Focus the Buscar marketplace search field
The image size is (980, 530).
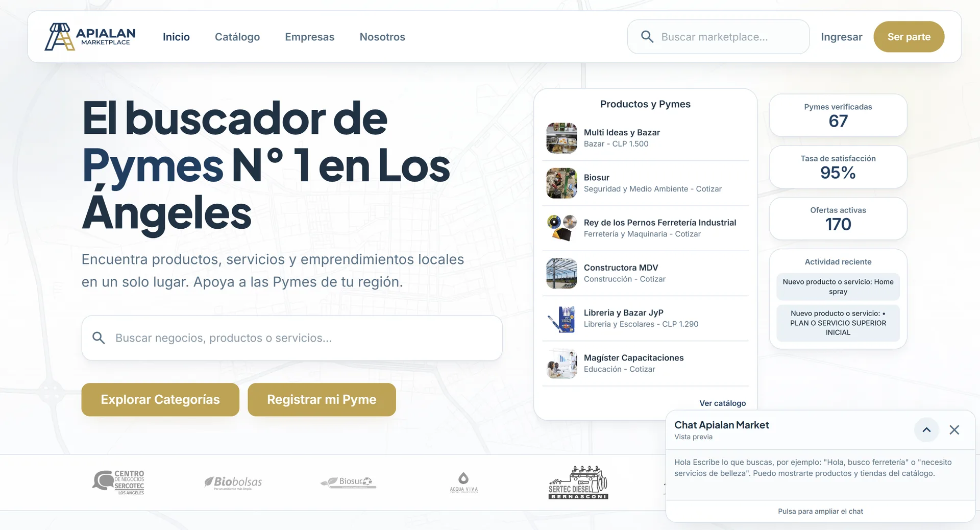tap(719, 37)
